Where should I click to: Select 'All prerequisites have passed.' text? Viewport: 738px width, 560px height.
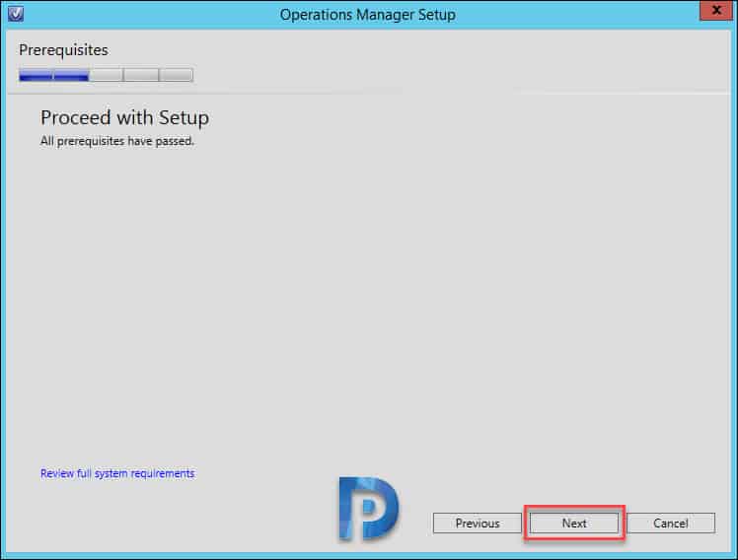(117, 141)
